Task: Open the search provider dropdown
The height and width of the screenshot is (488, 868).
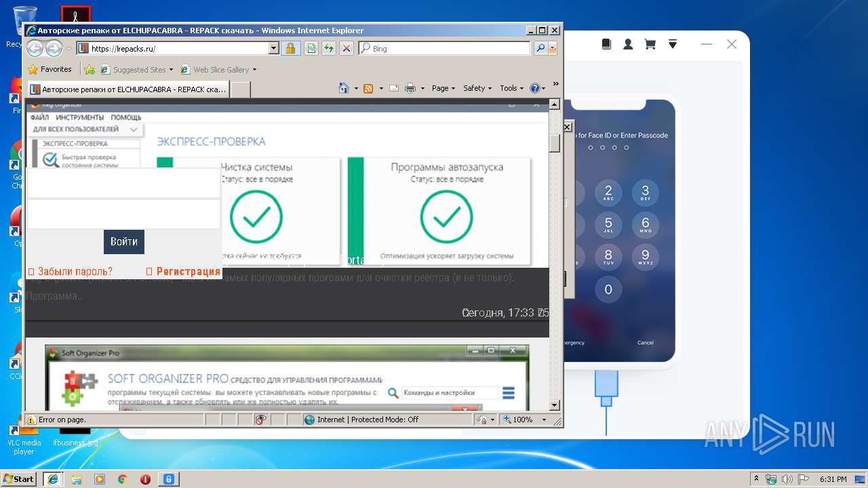Action: [x=553, y=48]
